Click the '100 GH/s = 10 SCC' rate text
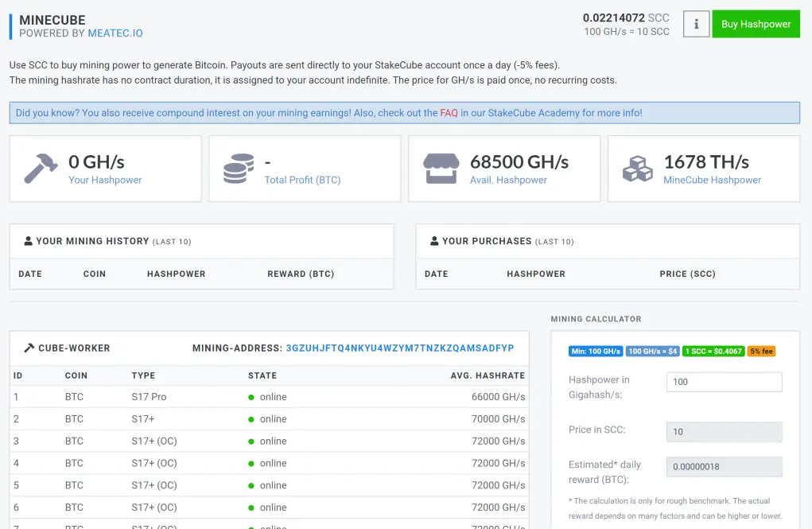 [627, 32]
